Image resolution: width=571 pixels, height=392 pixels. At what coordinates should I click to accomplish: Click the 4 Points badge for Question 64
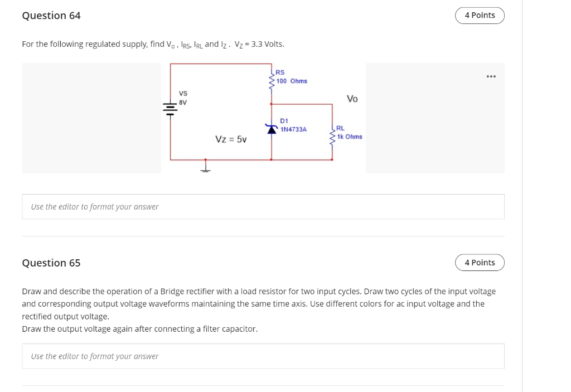pyautogui.click(x=480, y=15)
